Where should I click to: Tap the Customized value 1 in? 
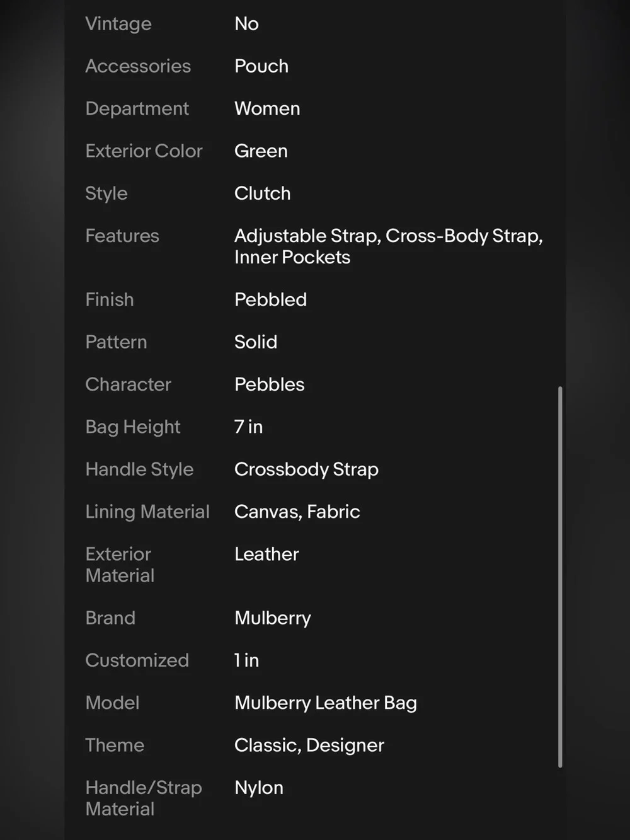(x=246, y=660)
